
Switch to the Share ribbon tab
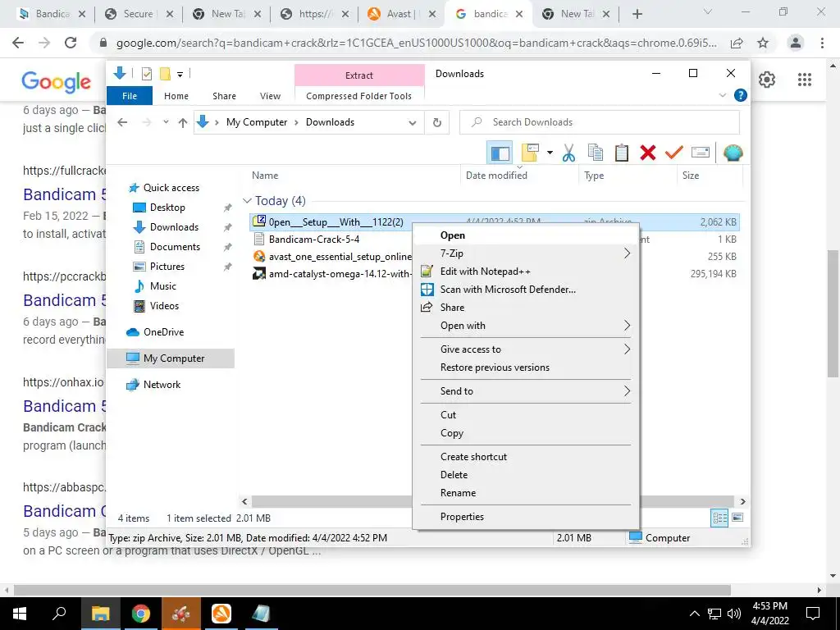224,96
